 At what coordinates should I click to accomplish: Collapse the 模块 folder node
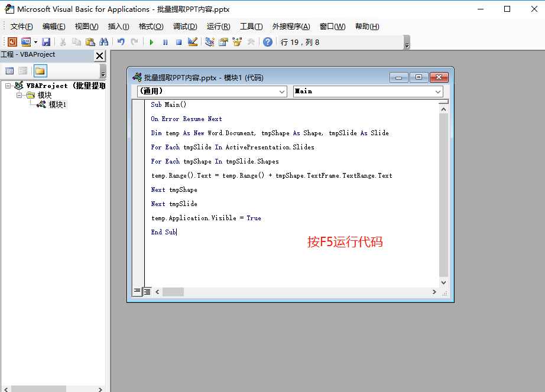pos(19,95)
